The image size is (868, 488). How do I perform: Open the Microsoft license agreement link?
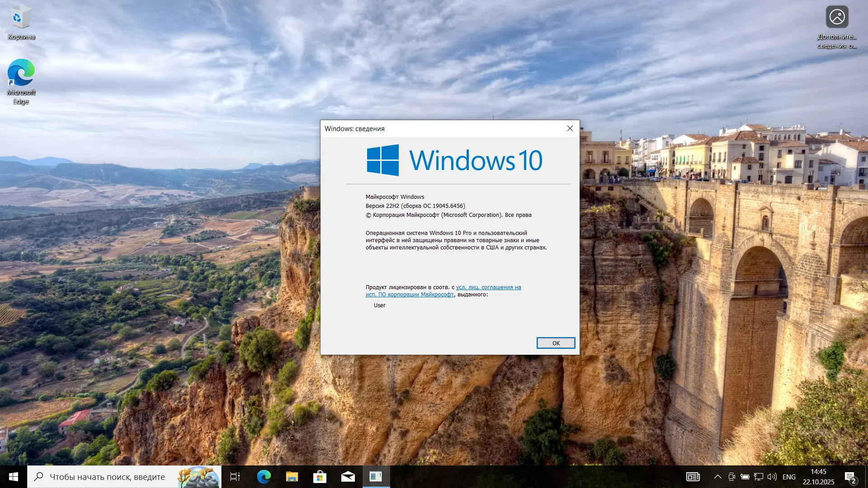click(488, 287)
